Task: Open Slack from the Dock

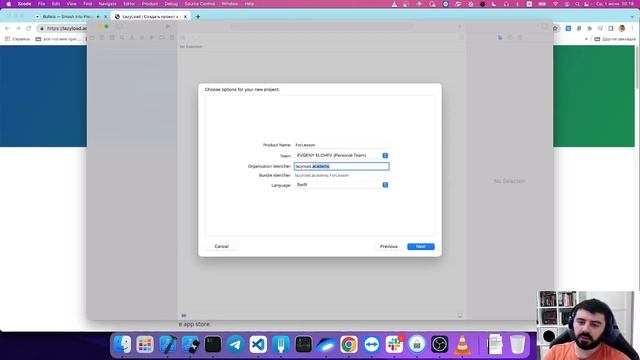Action: (x=394, y=344)
